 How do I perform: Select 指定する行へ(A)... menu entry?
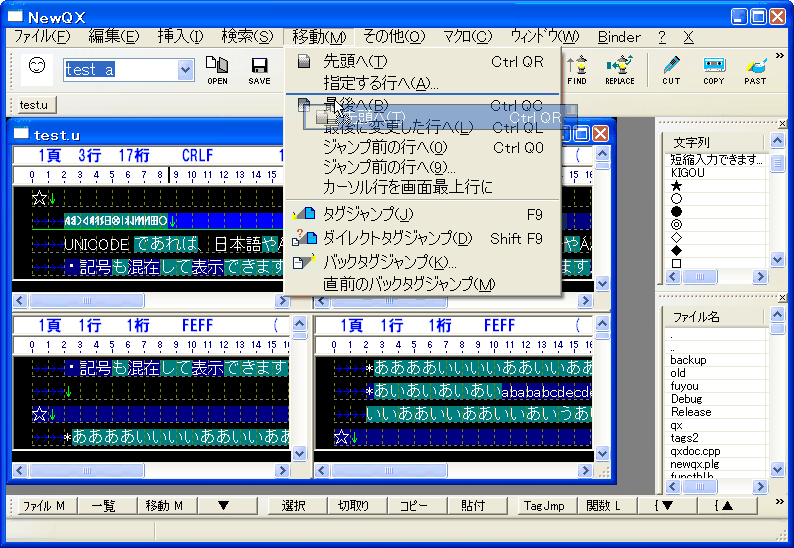coord(423,82)
